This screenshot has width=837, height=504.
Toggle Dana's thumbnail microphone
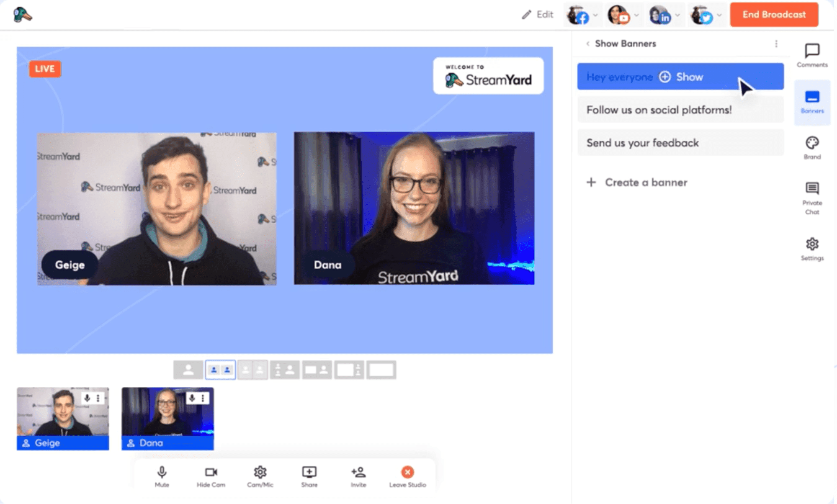(192, 398)
